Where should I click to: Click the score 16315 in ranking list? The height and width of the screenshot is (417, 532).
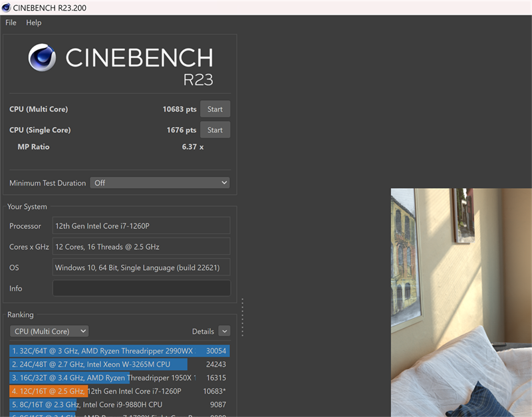coord(216,378)
